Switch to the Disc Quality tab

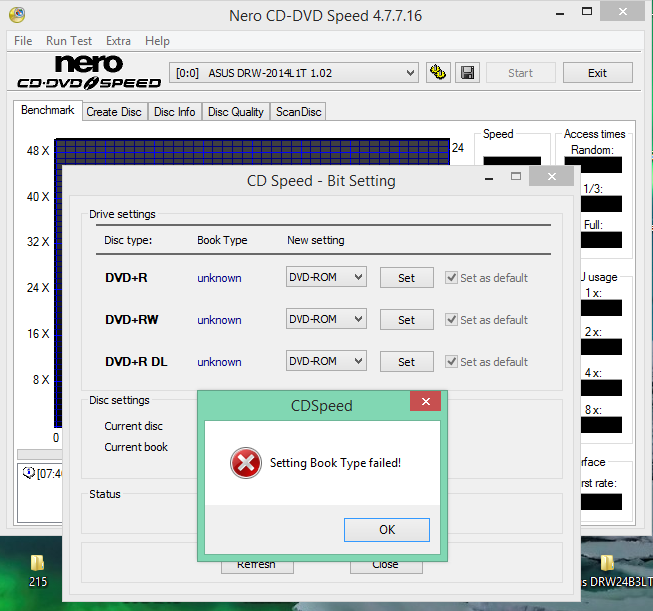[236, 112]
